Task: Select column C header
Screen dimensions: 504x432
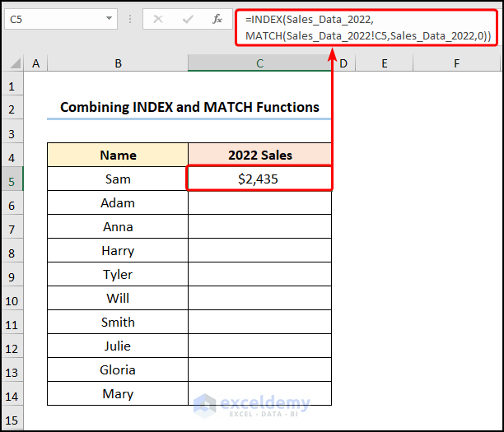Action: (x=259, y=63)
